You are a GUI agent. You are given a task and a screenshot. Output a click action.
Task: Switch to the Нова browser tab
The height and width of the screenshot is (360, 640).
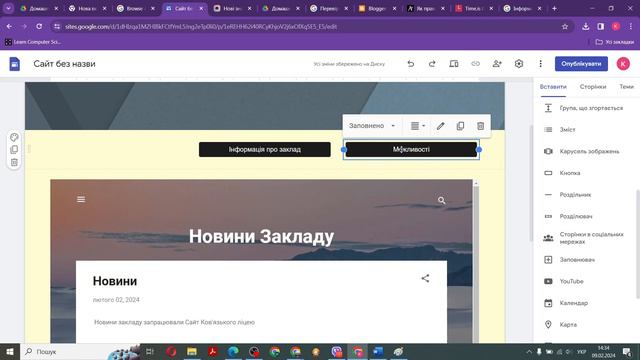88,8
